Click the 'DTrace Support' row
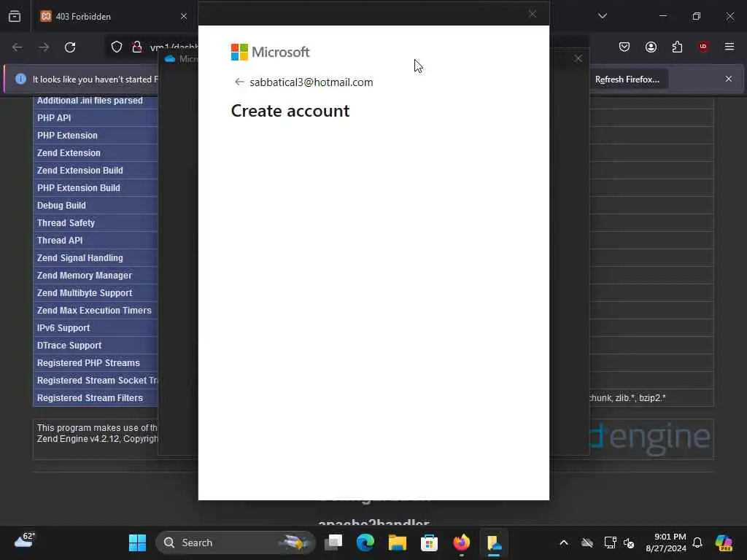 [x=96, y=345]
